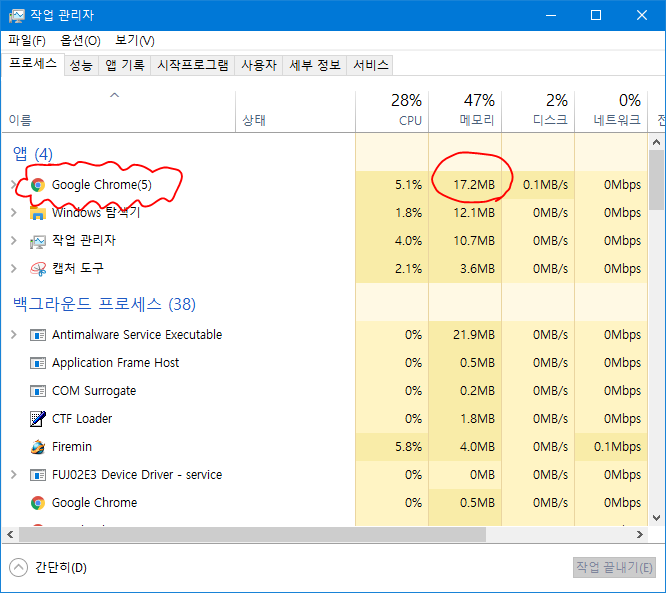Click the Firemin process icon

pos(38,447)
